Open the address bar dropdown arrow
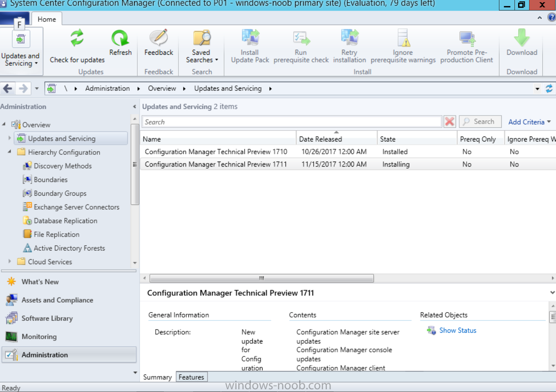 click(x=537, y=89)
